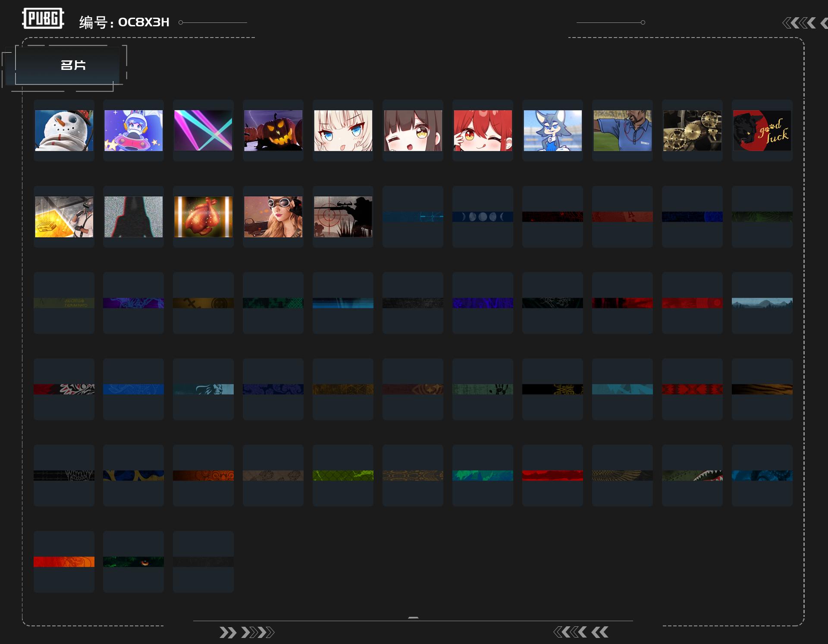Click the PUBG logo
This screenshot has height=644, width=828.
coord(43,19)
